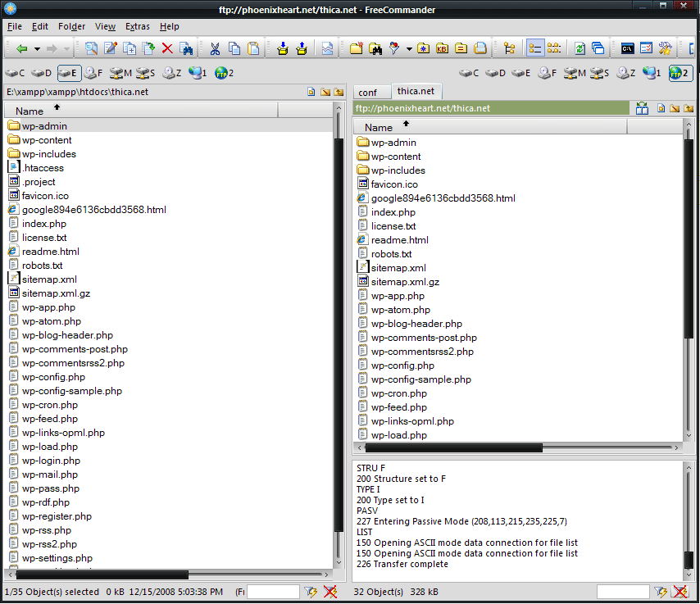
Task: Switch to the details list view icon
Action: click(x=534, y=48)
